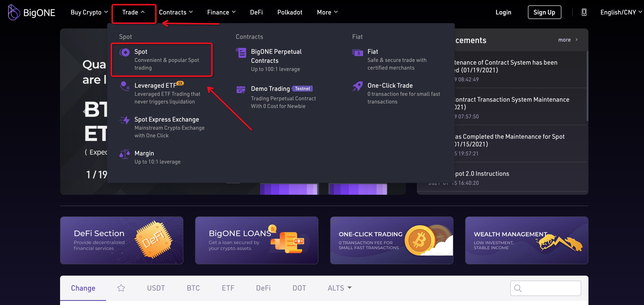Click the BigONE Perpetual Contracts document icon
Image resolution: width=644 pixels, height=305 pixels.
tap(241, 53)
